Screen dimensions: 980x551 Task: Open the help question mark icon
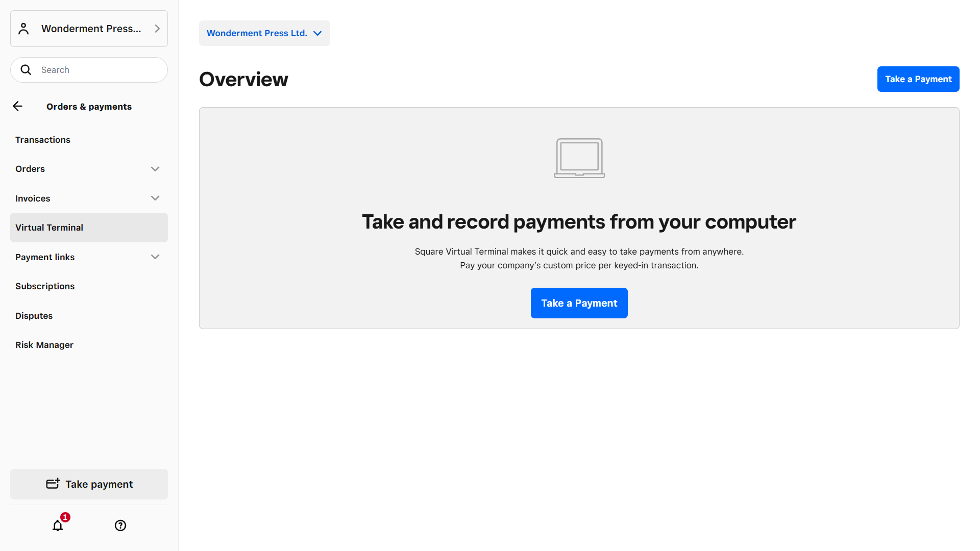[120, 525]
